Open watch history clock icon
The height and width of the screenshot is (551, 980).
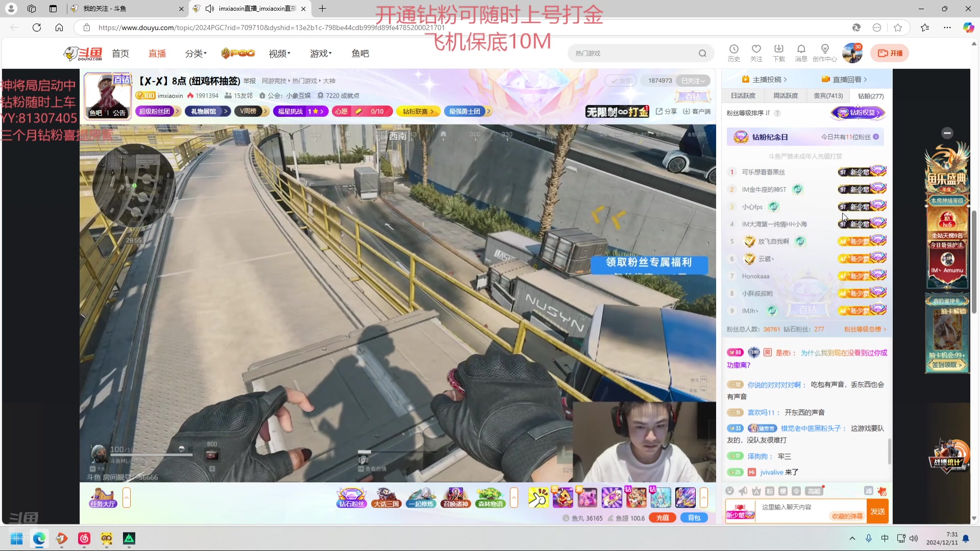[734, 49]
